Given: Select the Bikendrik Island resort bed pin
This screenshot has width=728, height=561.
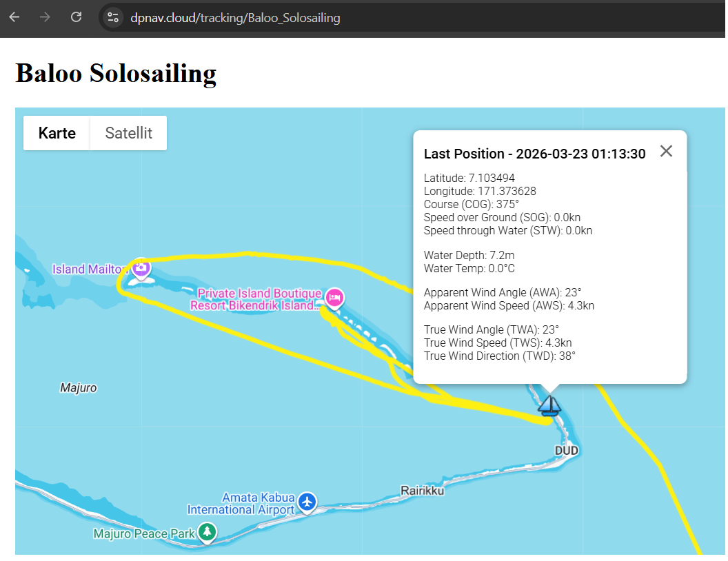Looking at the screenshot, I should 334,297.
